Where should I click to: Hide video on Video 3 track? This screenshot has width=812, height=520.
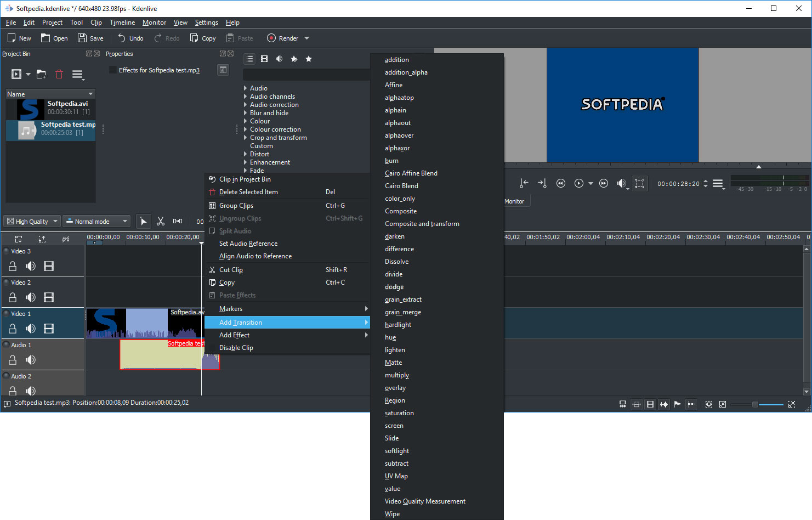[x=49, y=266]
